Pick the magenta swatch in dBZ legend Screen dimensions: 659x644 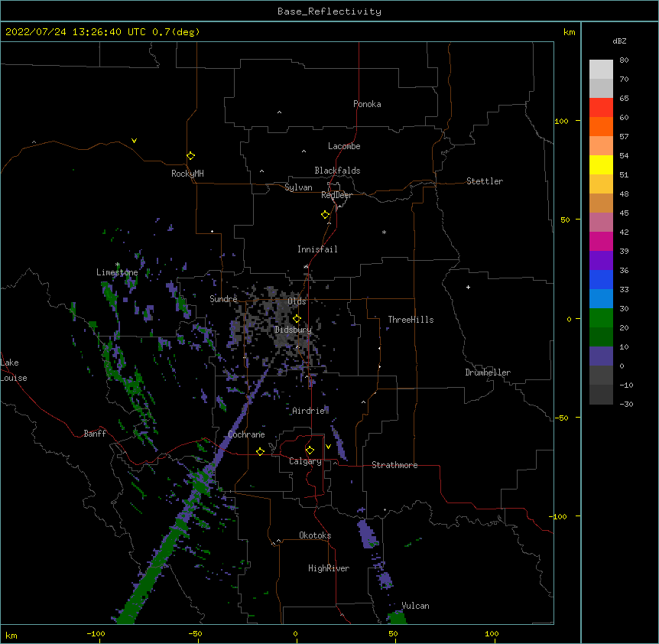click(601, 241)
